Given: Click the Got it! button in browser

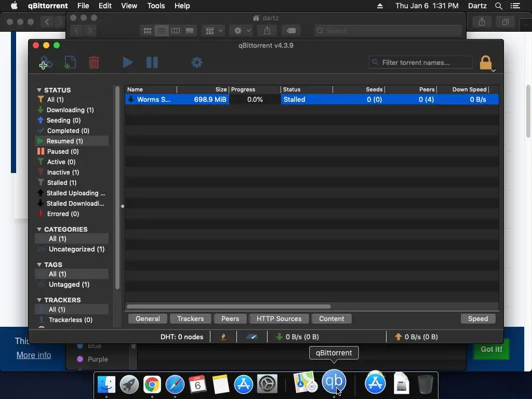Looking at the screenshot, I should 491,349.
